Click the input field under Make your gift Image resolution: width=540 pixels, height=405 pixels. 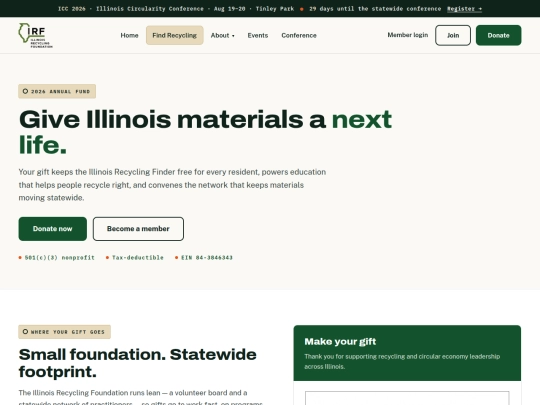(x=407, y=398)
